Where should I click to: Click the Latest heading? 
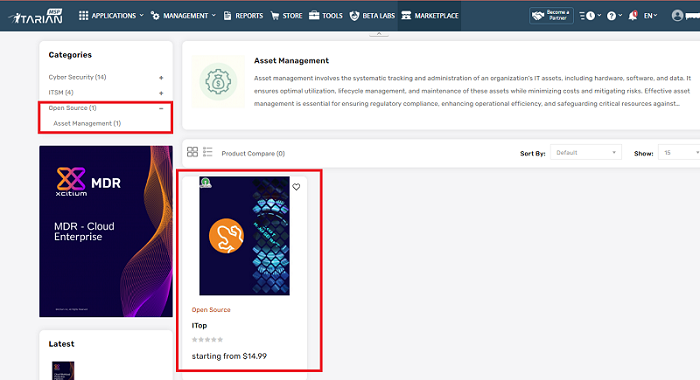[61, 344]
